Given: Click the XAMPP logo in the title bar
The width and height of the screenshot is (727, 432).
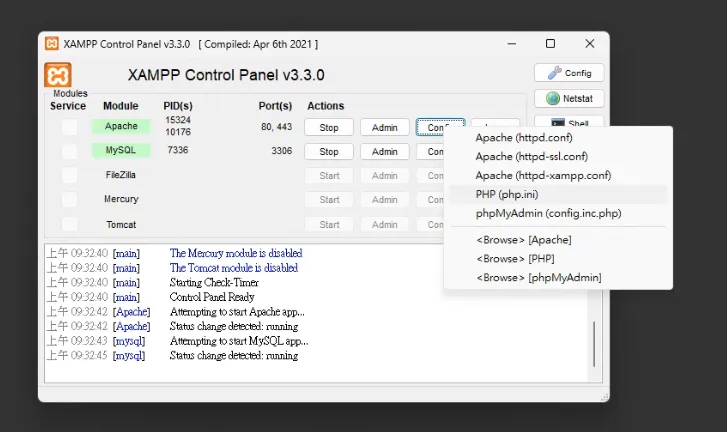Looking at the screenshot, I should (x=51, y=44).
